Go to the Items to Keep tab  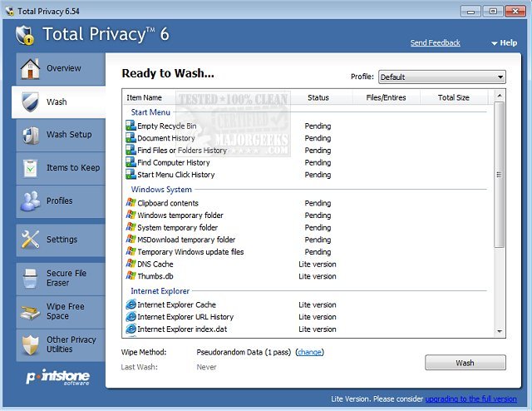(61, 168)
